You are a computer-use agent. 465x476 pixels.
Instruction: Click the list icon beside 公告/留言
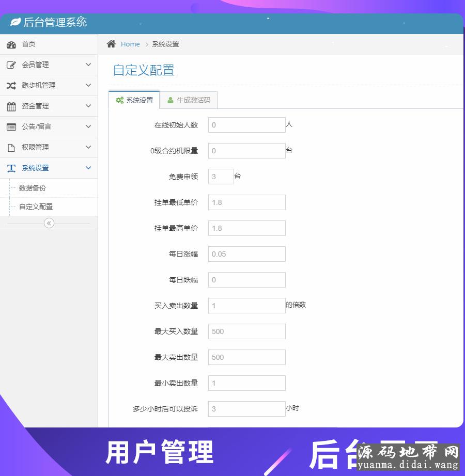point(11,127)
